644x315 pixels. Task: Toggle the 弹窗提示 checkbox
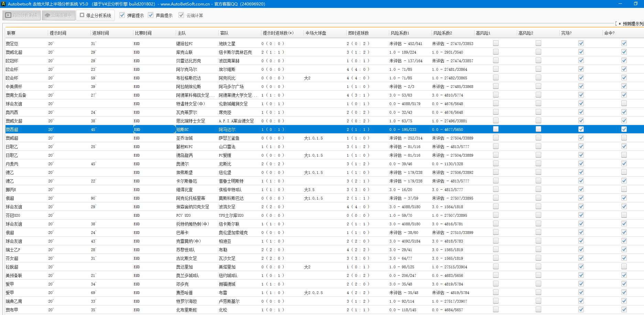122,15
